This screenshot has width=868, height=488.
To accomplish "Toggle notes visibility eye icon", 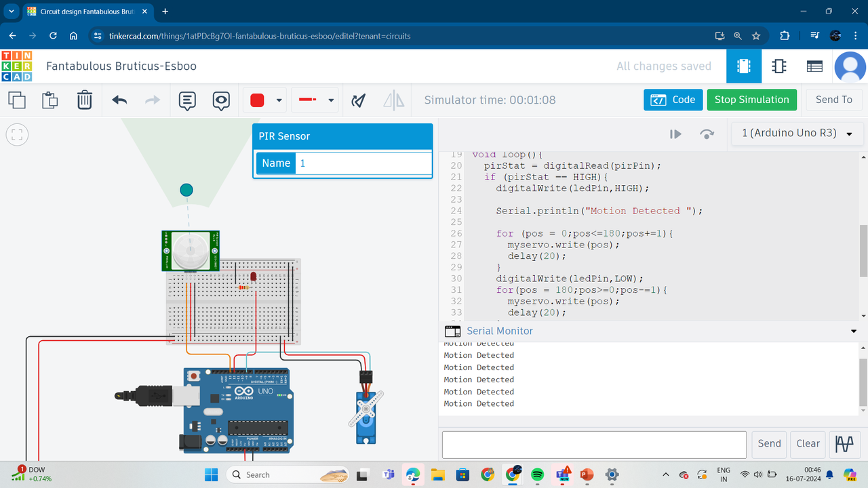I will (x=221, y=101).
